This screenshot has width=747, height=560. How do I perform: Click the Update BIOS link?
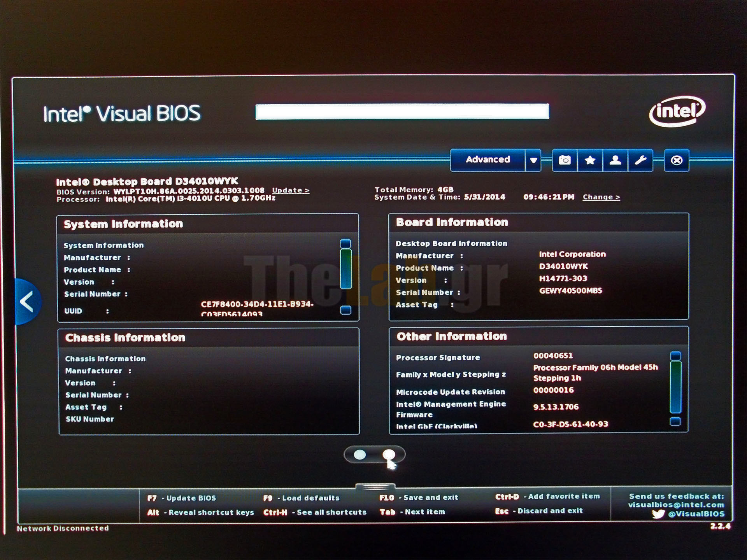coord(291,191)
